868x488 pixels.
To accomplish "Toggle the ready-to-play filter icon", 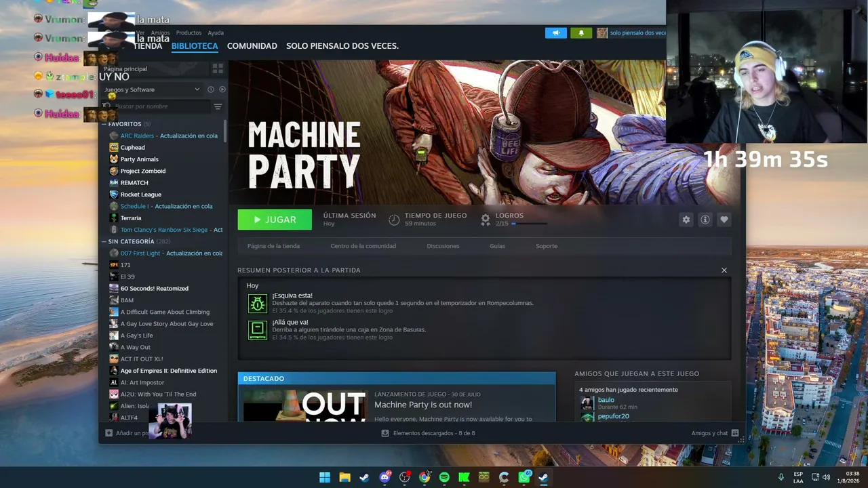I will click(222, 89).
